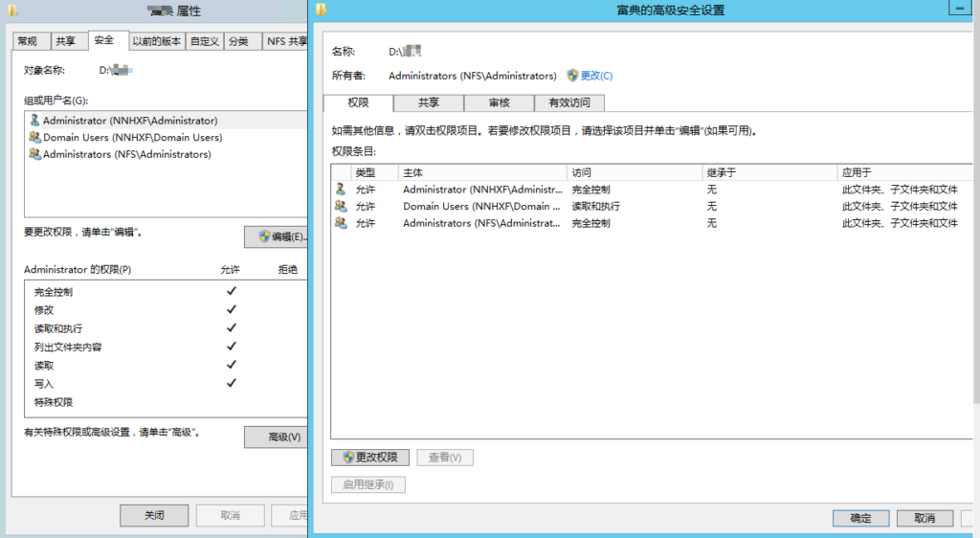Image resolution: width=980 pixels, height=538 pixels.
Task: Click the Domain Users group icon in list
Action: 34,138
